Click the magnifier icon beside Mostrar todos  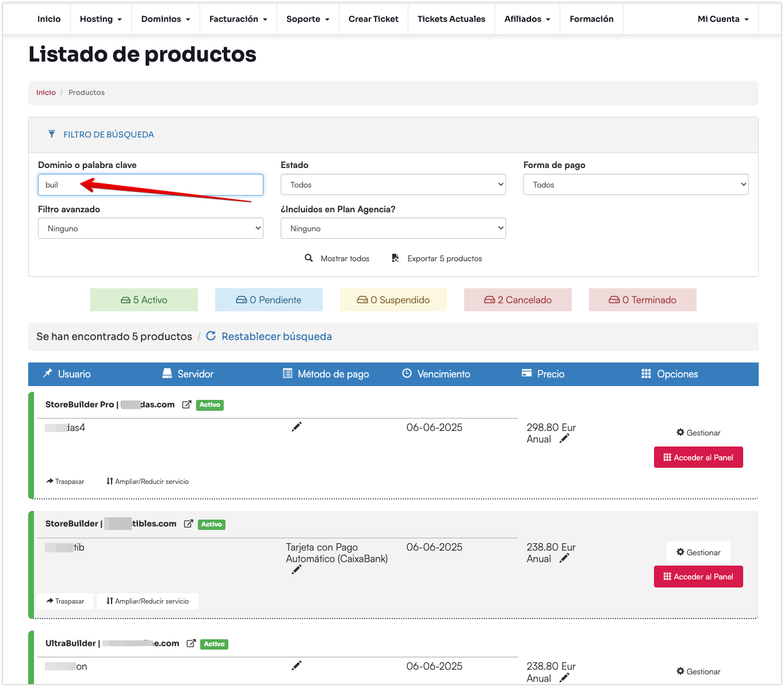click(x=309, y=258)
